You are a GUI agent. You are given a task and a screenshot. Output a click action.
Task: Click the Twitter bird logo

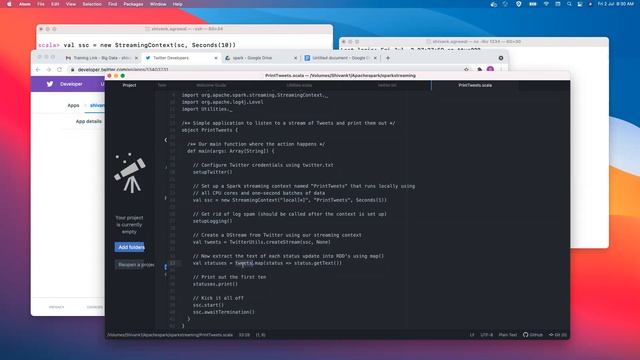[x=50, y=84]
